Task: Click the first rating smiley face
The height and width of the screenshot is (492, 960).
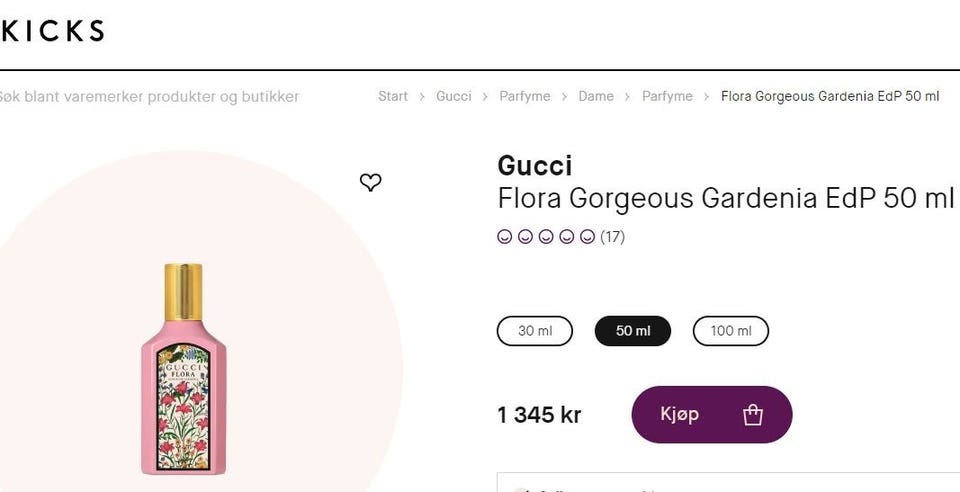Action: point(505,237)
